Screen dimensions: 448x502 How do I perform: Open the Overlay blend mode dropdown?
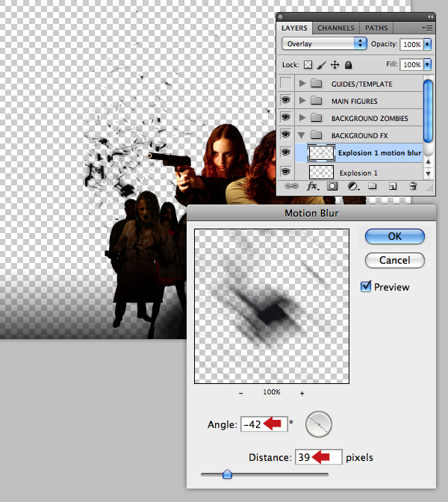coord(324,43)
